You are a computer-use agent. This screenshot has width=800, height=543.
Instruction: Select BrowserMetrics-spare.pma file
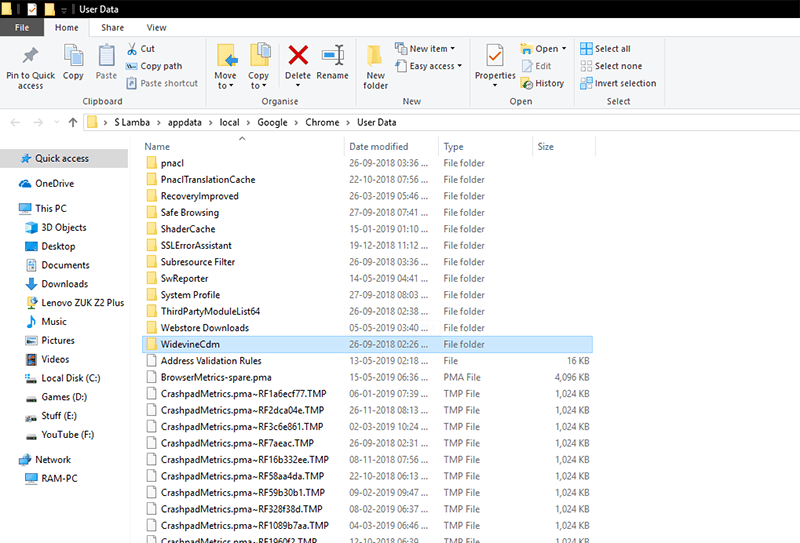(367, 377)
